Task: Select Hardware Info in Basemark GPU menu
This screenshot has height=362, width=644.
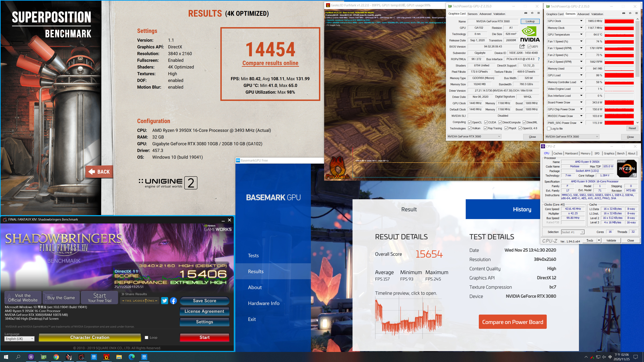Action: click(263, 303)
